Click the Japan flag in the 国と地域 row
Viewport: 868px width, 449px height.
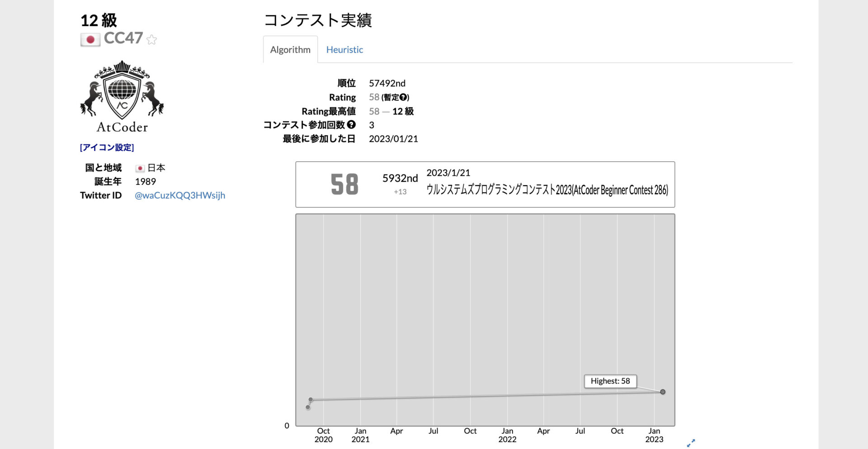click(141, 168)
